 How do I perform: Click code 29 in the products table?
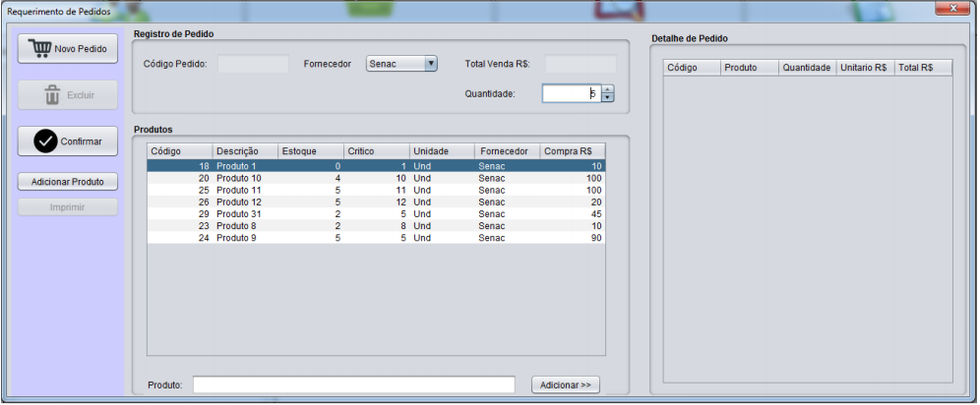(x=204, y=214)
